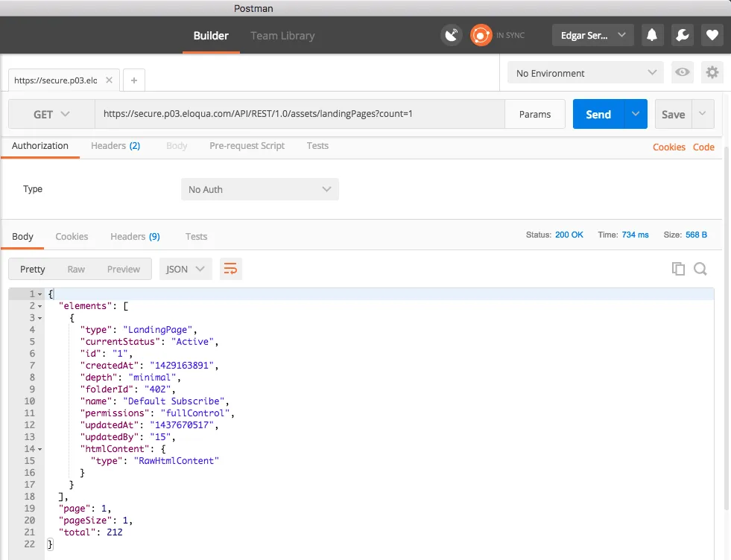Viewport: 731px width, 560px height.
Task: Open request Headers (2) tab
Action: (x=115, y=146)
